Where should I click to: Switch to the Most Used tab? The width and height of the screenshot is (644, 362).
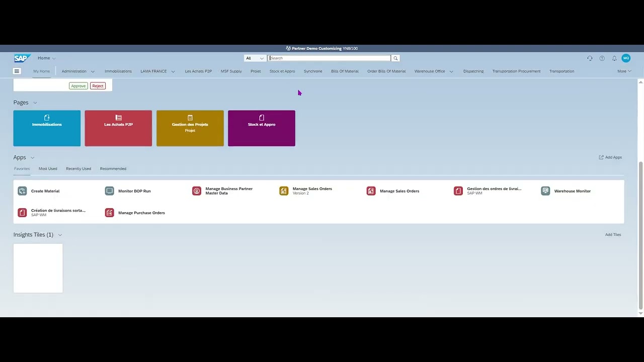[48, 169]
